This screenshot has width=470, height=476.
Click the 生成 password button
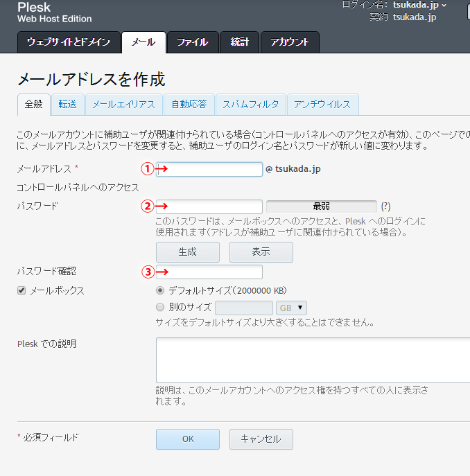coord(188,252)
